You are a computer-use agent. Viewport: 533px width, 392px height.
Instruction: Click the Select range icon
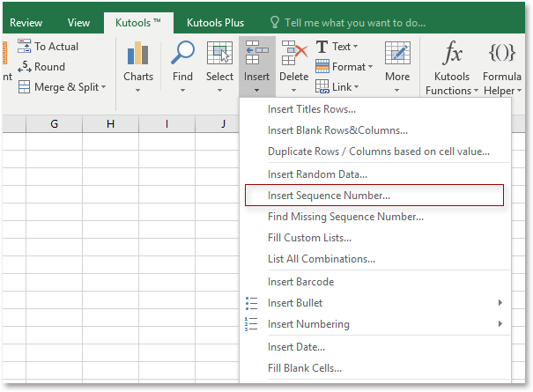click(x=219, y=56)
